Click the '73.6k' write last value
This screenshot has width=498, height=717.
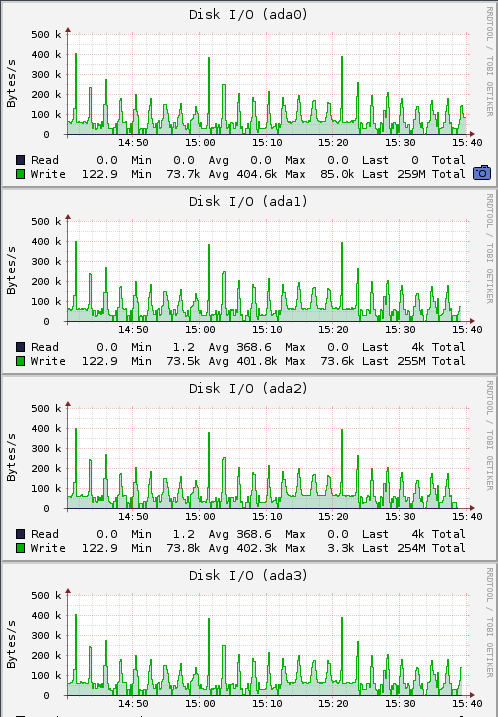(x=337, y=361)
